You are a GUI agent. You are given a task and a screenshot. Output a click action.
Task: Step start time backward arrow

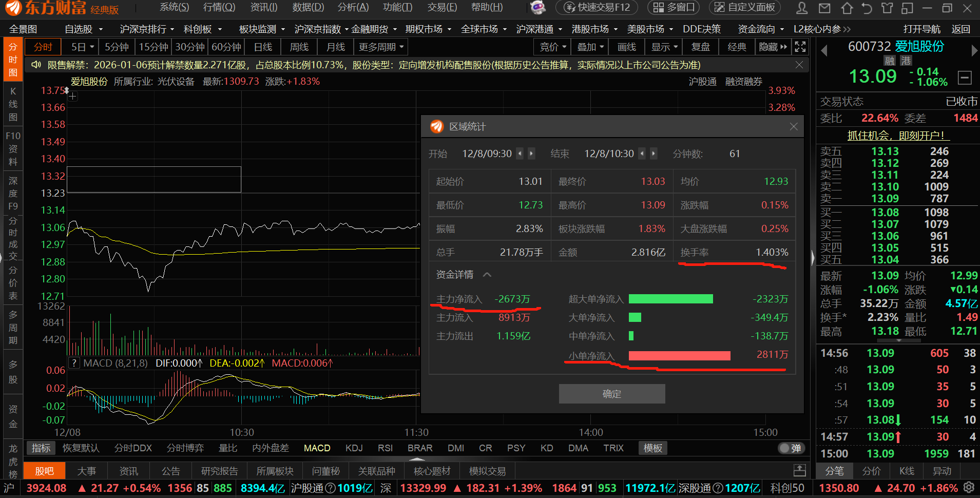[520, 154]
